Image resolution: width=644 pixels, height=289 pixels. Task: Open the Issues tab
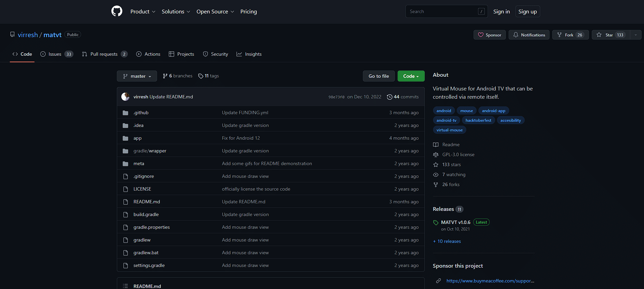coord(57,54)
